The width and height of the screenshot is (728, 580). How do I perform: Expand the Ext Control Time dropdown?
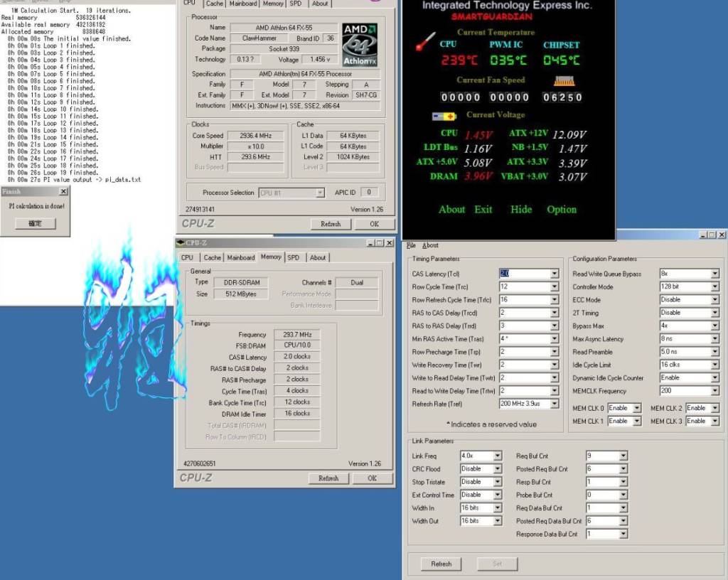pyautogui.click(x=497, y=495)
